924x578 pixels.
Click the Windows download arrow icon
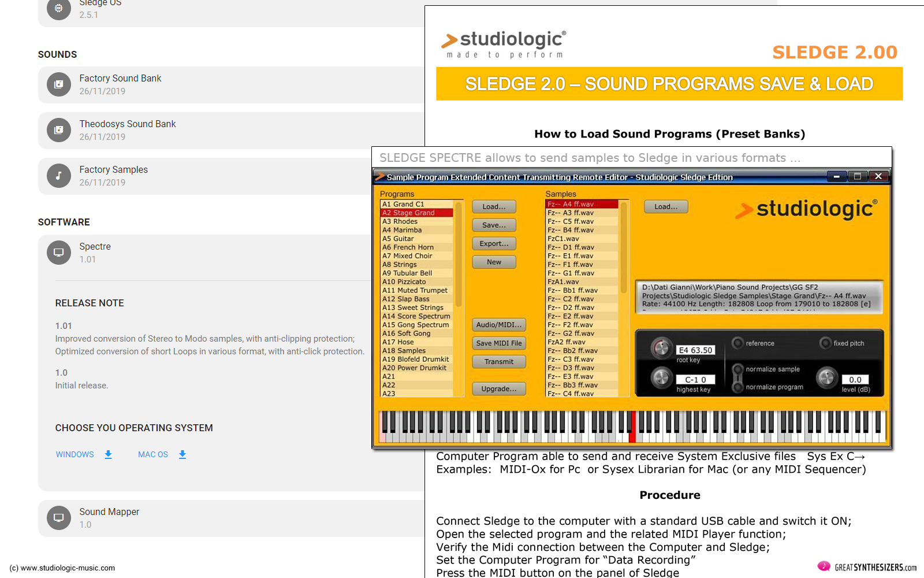(x=108, y=455)
